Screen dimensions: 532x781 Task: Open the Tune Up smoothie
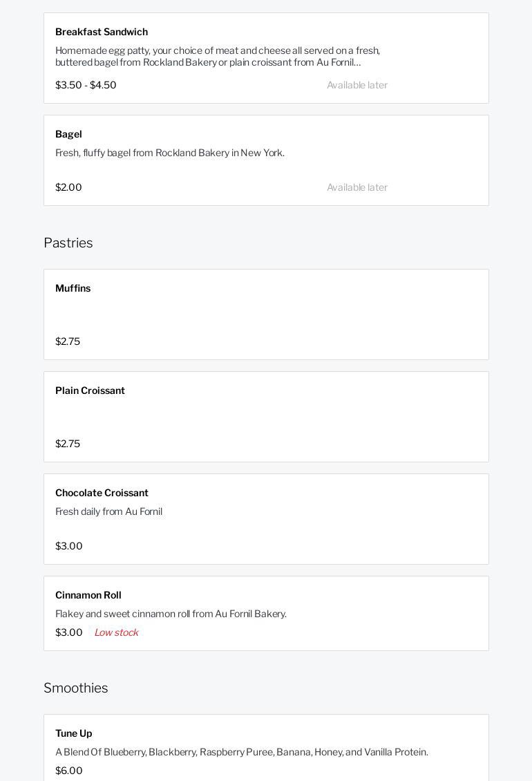[74, 733]
